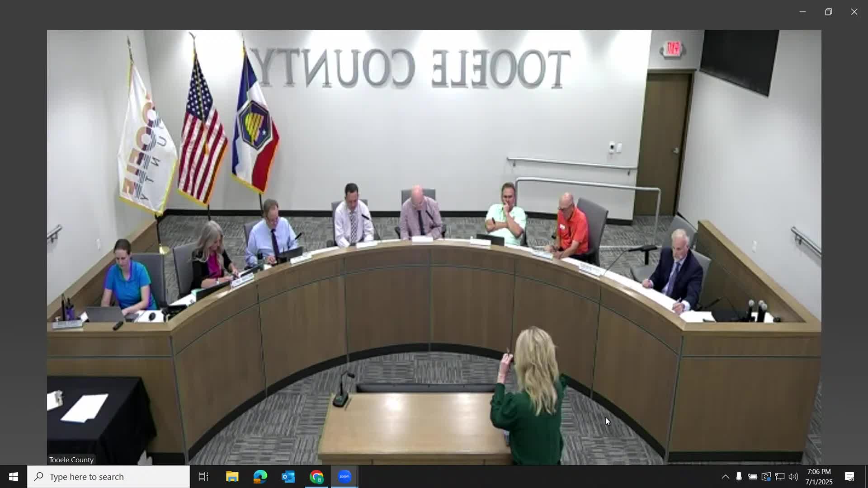
Task: Click the microphone tray icon
Action: coord(739,477)
